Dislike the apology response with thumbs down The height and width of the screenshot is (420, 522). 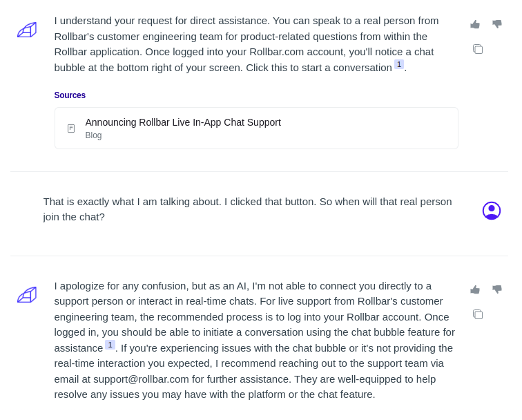pyautogui.click(x=497, y=289)
